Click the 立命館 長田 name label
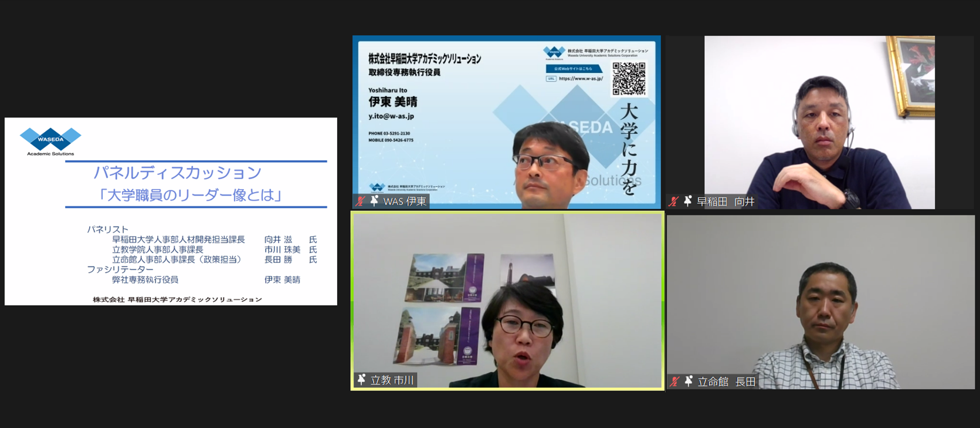 pyautogui.click(x=726, y=382)
